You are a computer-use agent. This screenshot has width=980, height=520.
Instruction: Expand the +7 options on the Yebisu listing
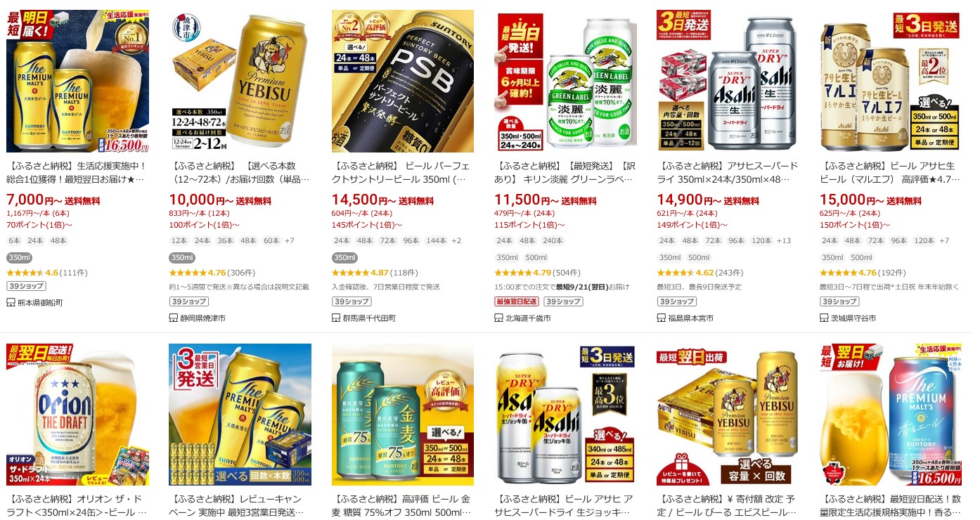[x=289, y=240]
